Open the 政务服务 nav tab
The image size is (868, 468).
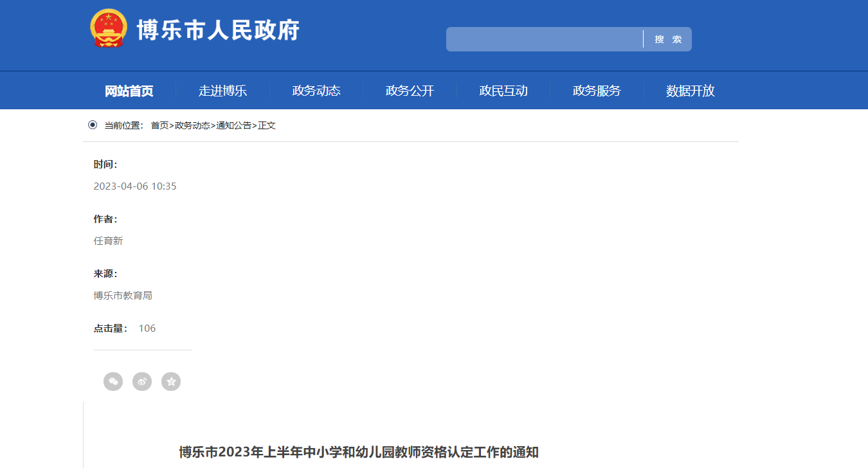click(x=597, y=91)
